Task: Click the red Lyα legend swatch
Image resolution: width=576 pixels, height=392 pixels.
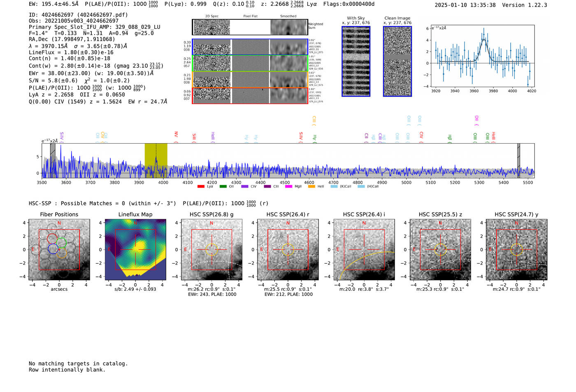Action: (x=201, y=186)
